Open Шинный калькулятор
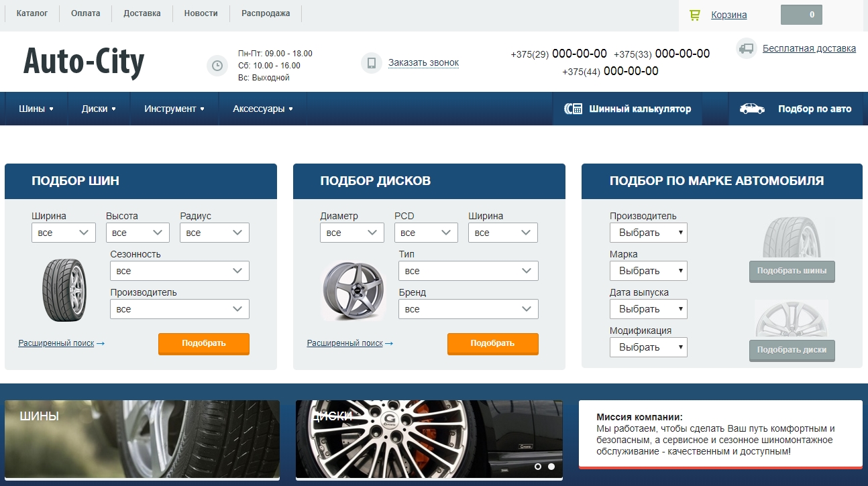 coord(628,109)
